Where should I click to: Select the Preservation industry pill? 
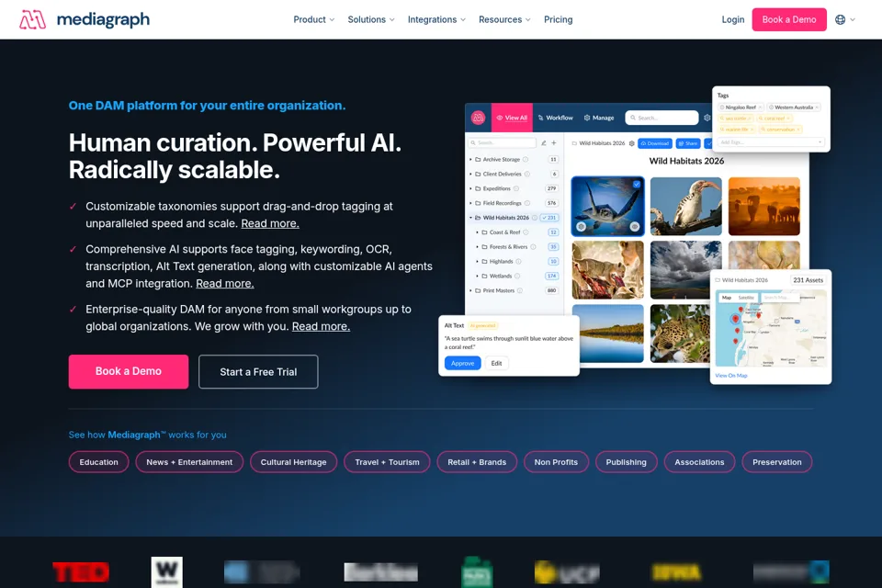(777, 462)
